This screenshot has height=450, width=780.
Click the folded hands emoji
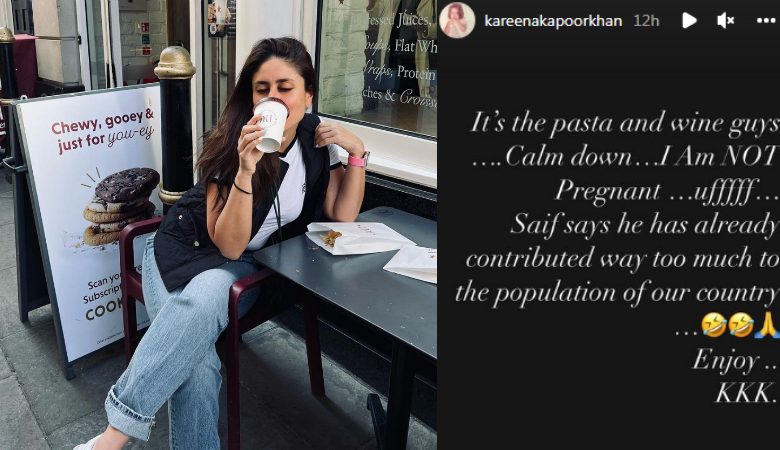tap(767, 324)
